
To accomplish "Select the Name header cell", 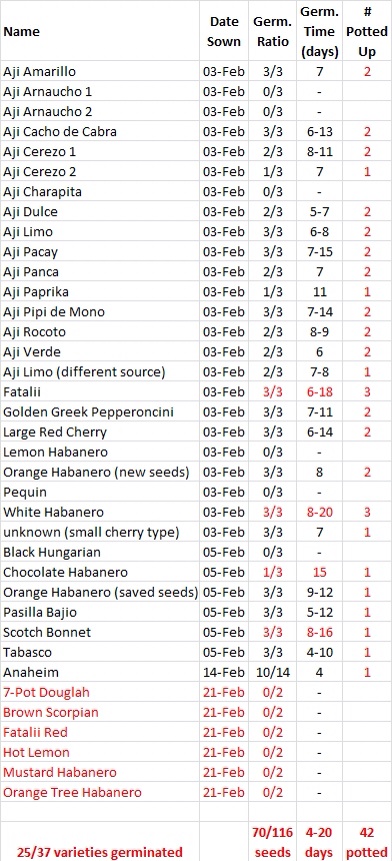I will click(x=100, y=31).
